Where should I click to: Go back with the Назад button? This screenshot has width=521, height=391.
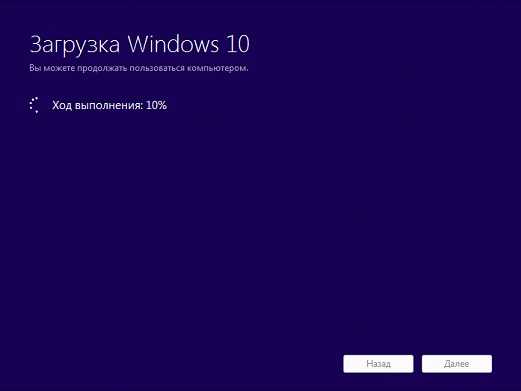pos(378,364)
